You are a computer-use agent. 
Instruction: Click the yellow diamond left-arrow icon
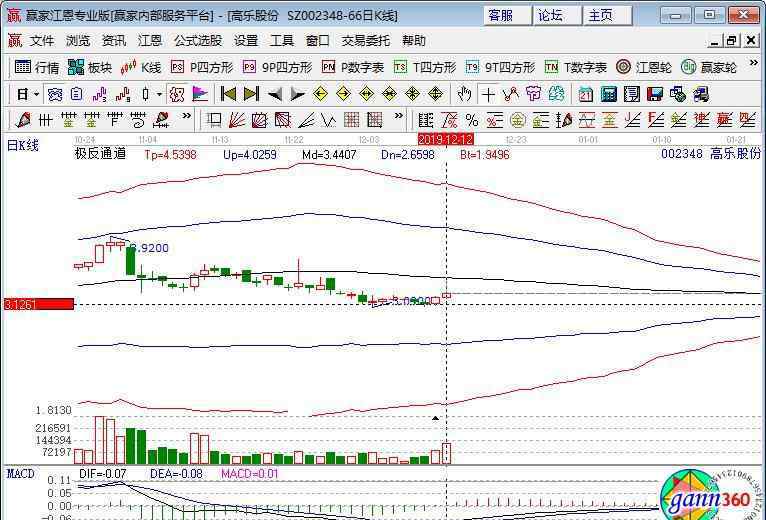point(320,94)
